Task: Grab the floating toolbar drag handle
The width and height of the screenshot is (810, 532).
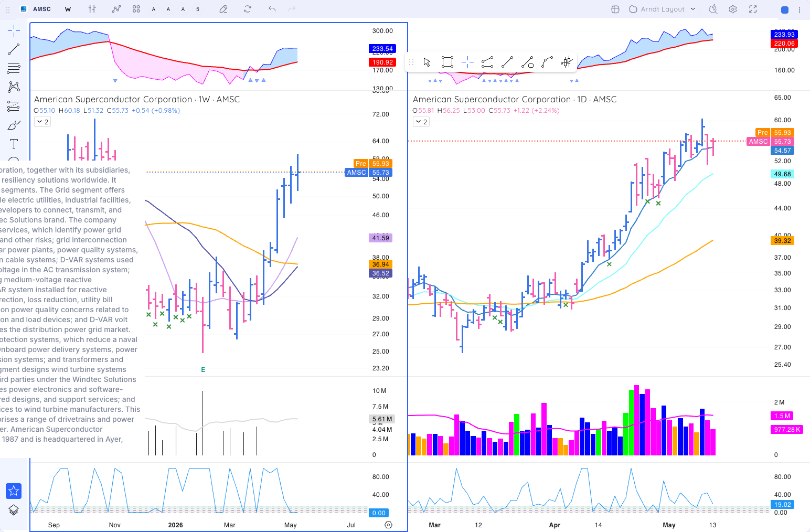Action: (x=411, y=62)
